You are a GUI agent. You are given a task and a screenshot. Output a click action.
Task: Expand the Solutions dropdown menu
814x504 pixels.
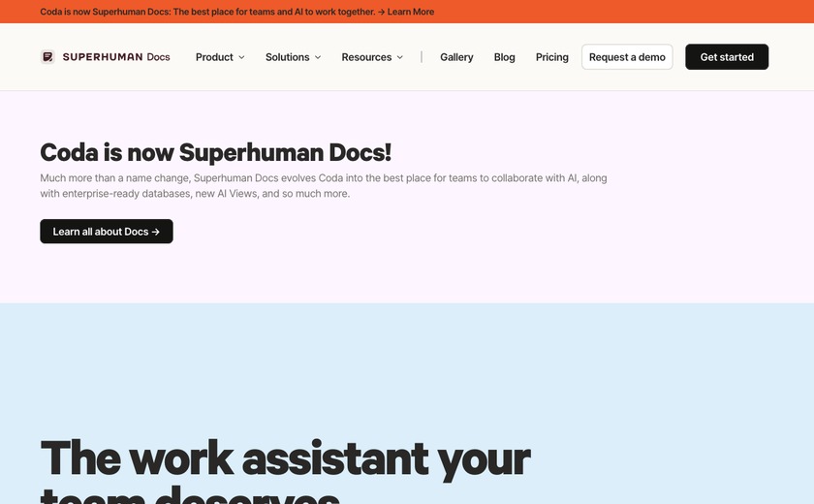(293, 57)
